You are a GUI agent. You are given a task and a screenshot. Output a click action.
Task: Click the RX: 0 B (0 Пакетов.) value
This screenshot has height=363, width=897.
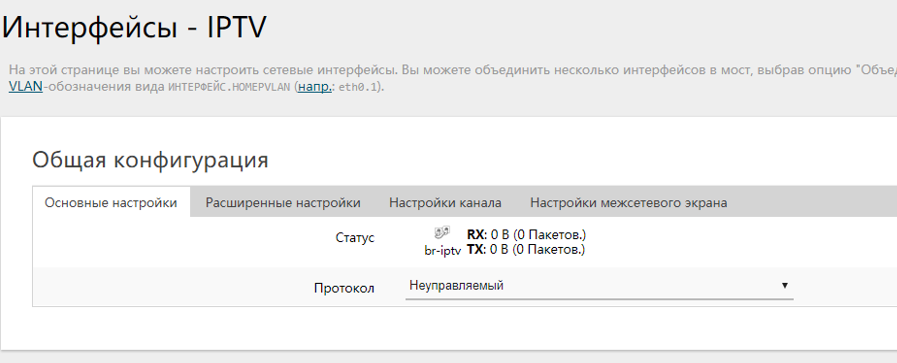pyautogui.click(x=526, y=234)
